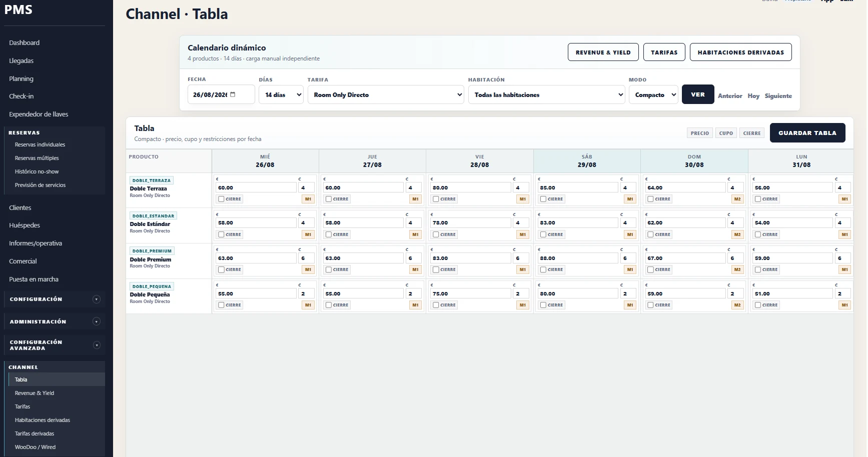The height and width of the screenshot is (457, 868).
Task: Open the Modo dropdown showing Compacto
Action: coord(653,94)
